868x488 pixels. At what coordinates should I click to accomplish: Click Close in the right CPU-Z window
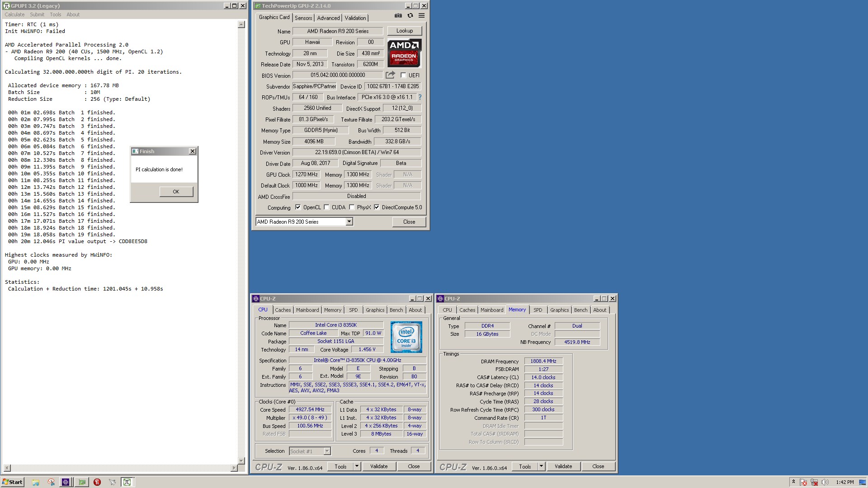pos(598,466)
